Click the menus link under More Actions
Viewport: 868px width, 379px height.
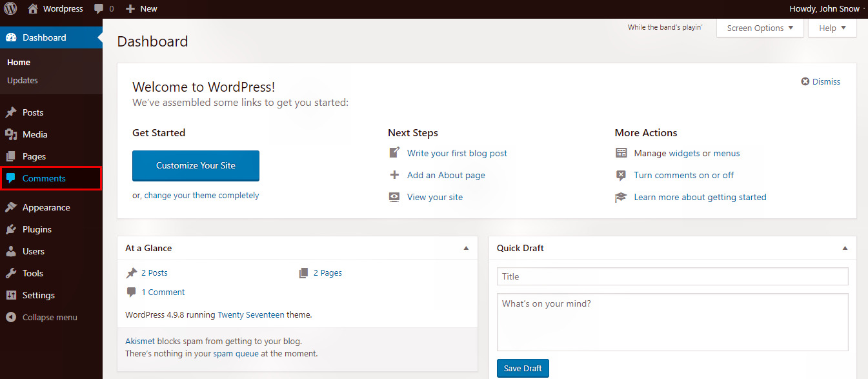[x=727, y=153]
